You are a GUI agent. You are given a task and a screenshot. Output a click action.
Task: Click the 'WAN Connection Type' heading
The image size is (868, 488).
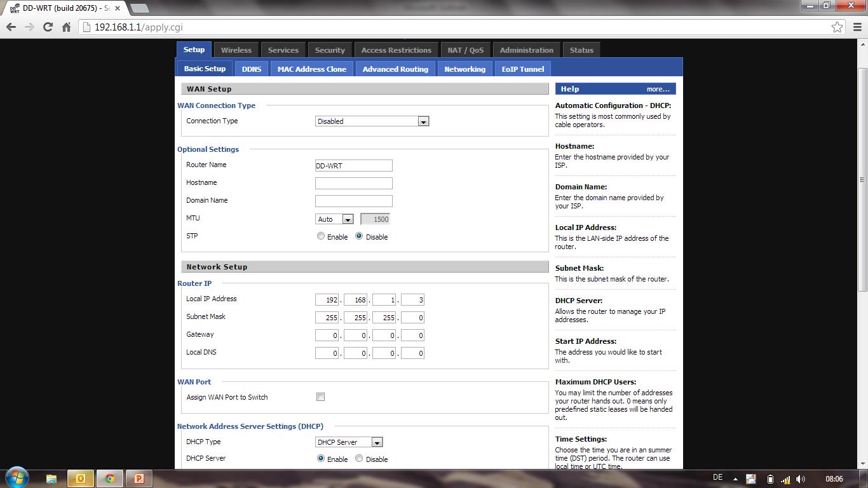(216, 105)
